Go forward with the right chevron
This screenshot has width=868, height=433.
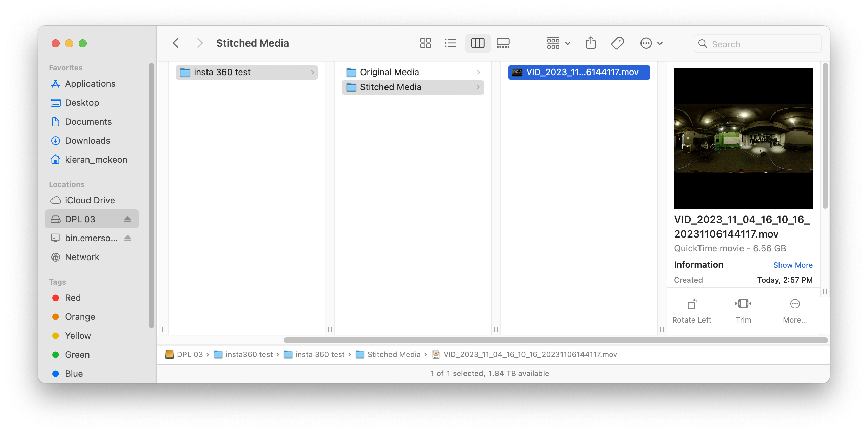tap(200, 43)
